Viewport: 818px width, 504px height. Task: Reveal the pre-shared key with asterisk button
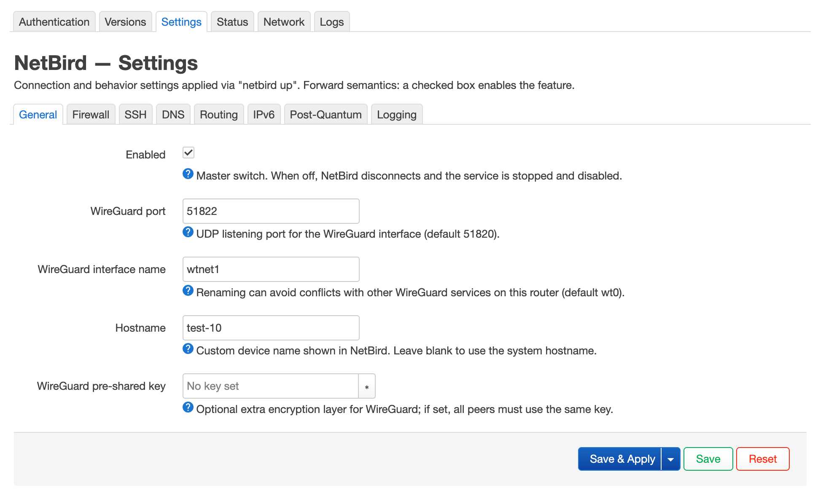pyautogui.click(x=367, y=386)
